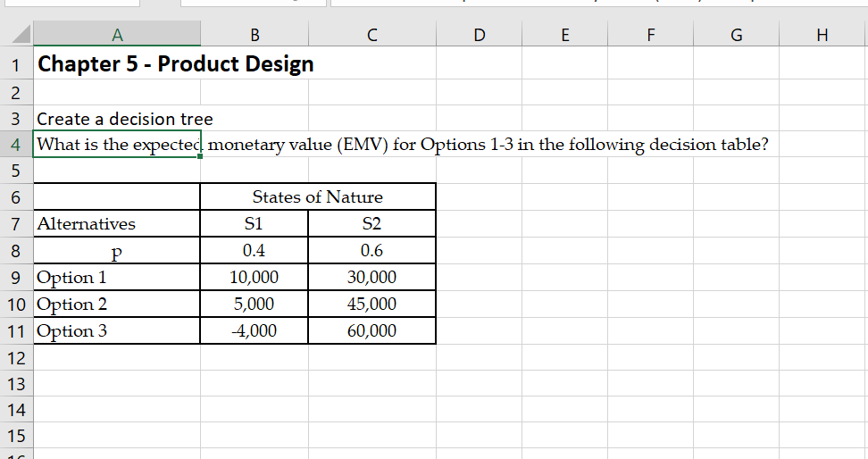Click the 0.6 probability cell
Screen dimensions: 868x459
point(372,251)
